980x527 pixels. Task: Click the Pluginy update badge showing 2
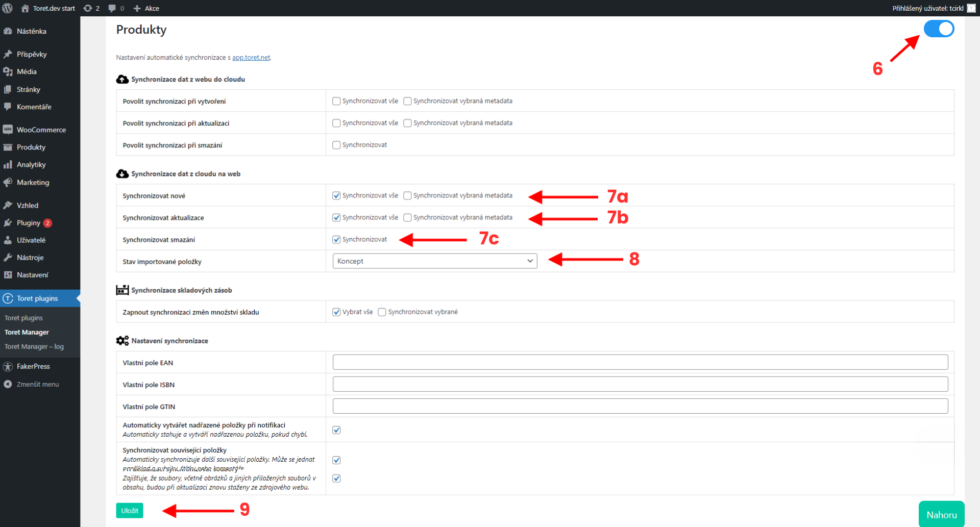[47, 223]
